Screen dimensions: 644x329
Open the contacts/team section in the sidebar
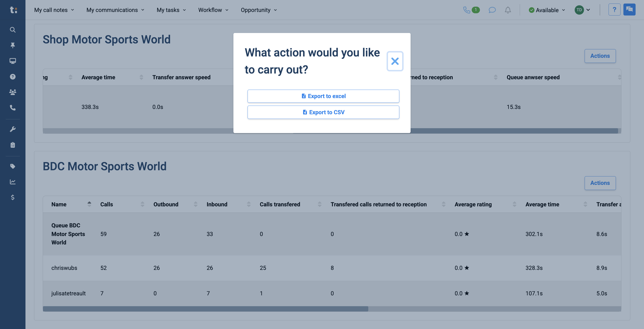[12, 92]
